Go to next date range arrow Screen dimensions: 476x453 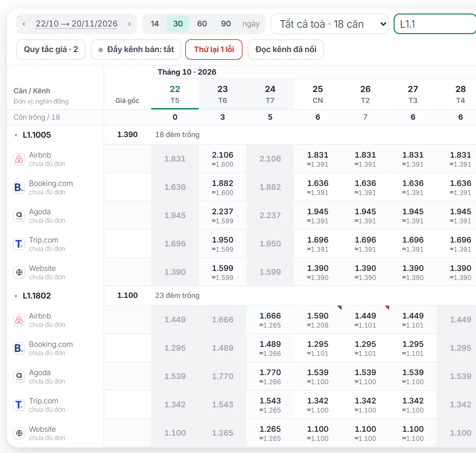point(129,24)
